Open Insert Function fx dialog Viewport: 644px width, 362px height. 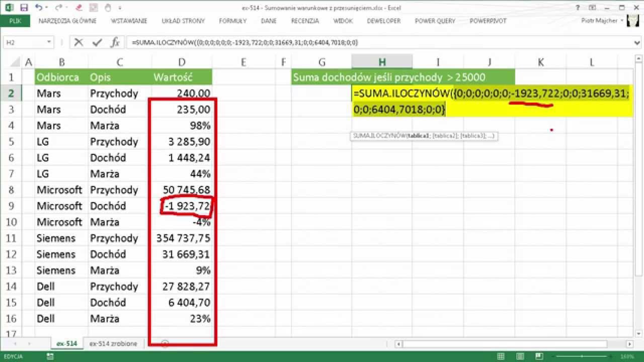pyautogui.click(x=115, y=42)
